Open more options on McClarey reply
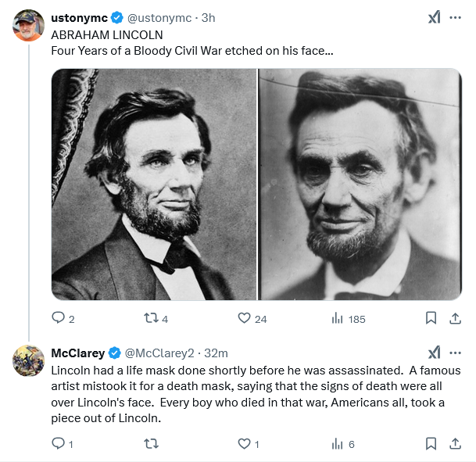476x462 pixels. click(456, 353)
